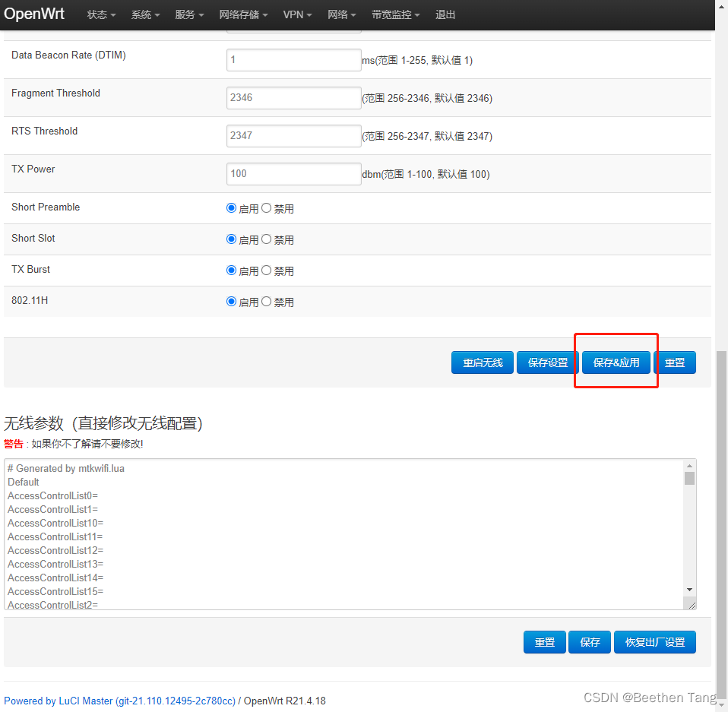Click the 恢复出厂设置 button
Viewport: 728px width, 712px height.
(x=654, y=642)
